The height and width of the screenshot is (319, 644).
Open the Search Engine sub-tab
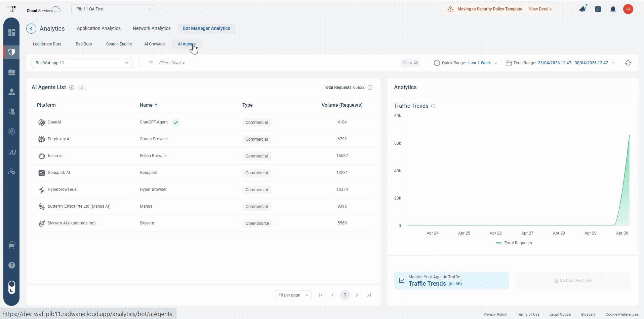click(119, 44)
